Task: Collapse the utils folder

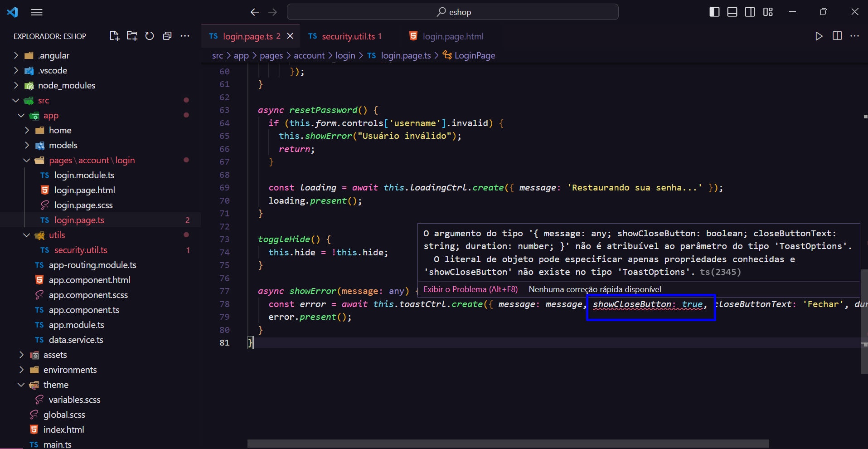Action: click(x=27, y=235)
